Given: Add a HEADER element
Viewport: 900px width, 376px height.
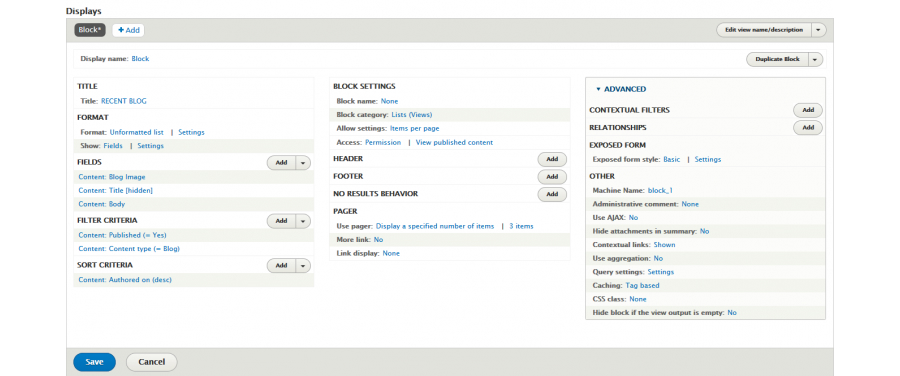Looking at the screenshot, I should coord(552,159).
